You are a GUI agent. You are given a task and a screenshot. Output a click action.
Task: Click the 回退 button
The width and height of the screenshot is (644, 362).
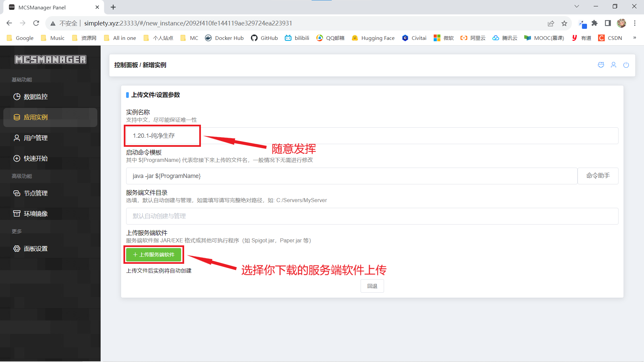pyautogui.click(x=372, y=286)
